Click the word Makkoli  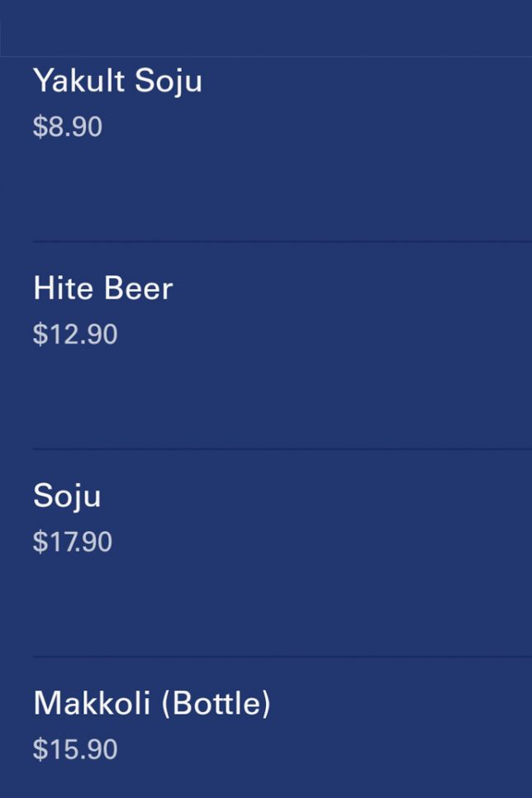92,703
